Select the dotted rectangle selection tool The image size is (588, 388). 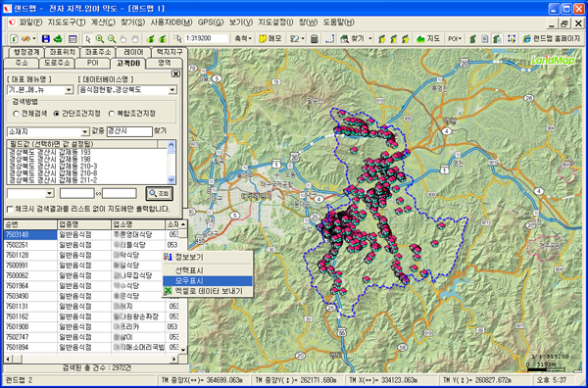pos(512,38)
